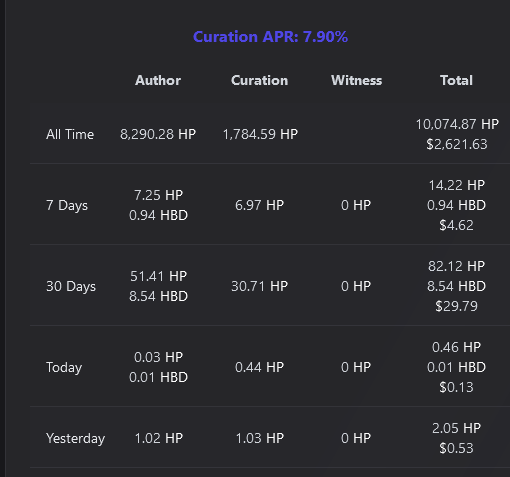Click the All Time row label

tap(70, 134)
